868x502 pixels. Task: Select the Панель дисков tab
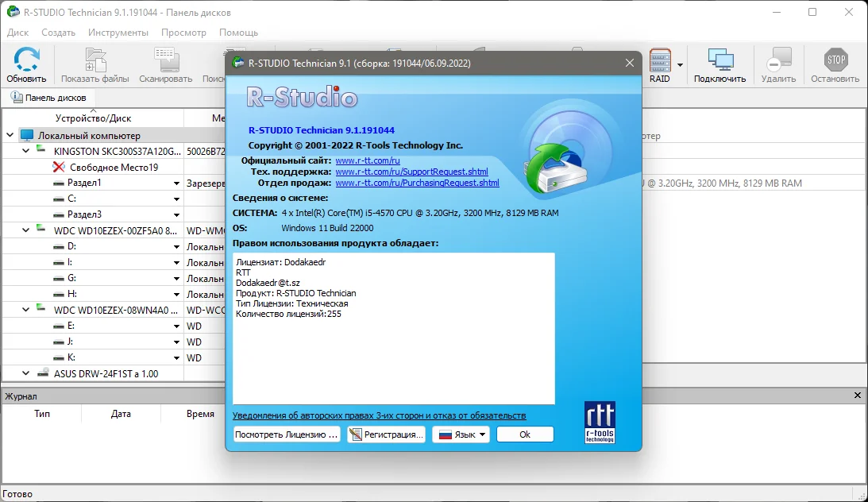click(49, 98)
